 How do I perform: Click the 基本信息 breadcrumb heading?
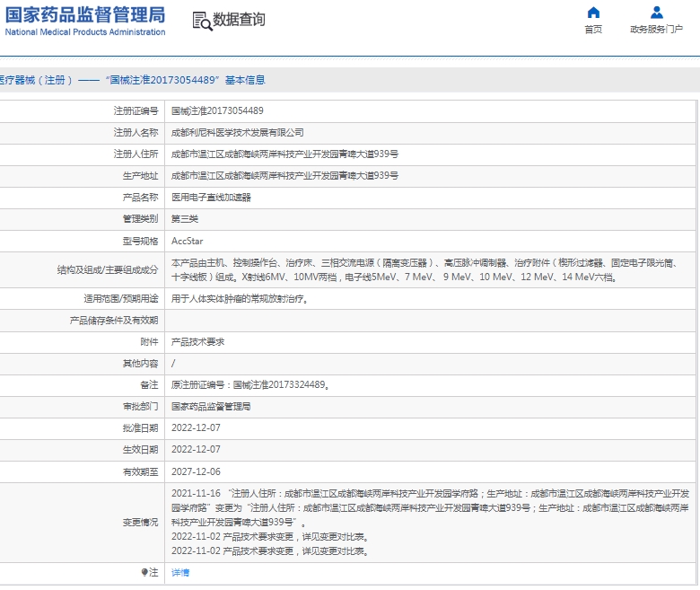tap(245, 80)
